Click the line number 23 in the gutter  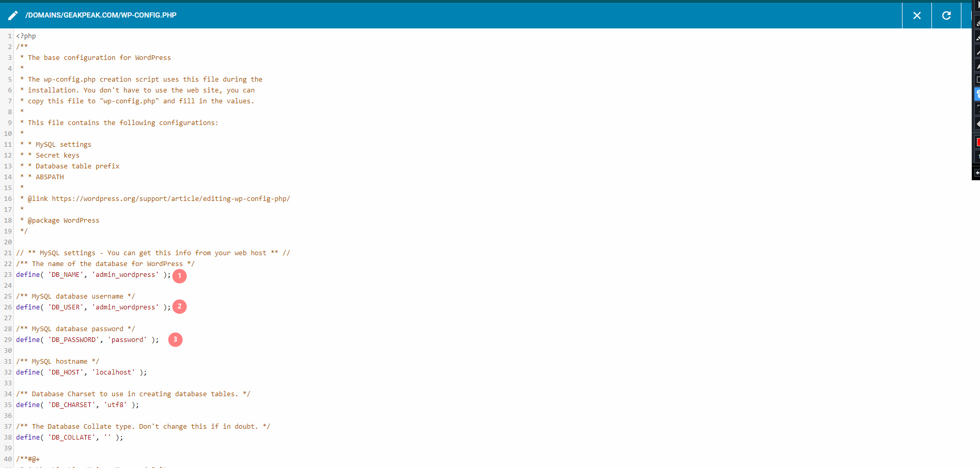tap(8, 275)
